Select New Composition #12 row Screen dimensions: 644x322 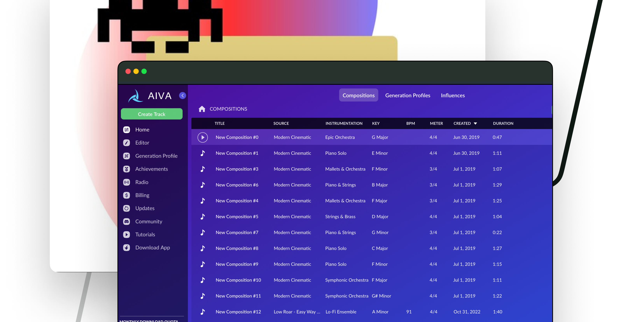[238, 312]
